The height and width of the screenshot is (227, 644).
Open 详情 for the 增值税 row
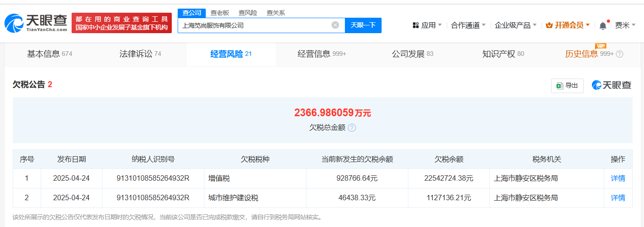click(618, 178)
